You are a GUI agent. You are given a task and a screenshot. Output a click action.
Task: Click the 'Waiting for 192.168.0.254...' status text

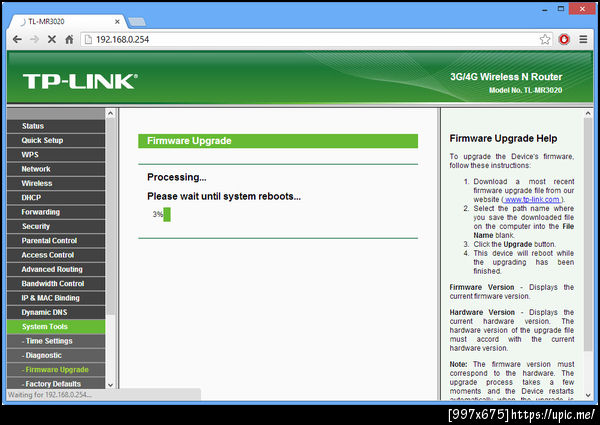coord(50,395)
